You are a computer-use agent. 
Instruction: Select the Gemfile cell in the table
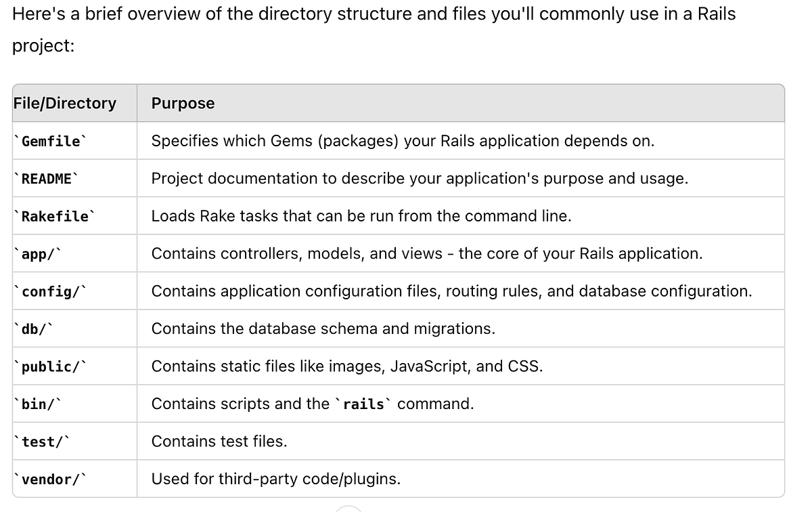pos(51,141)
